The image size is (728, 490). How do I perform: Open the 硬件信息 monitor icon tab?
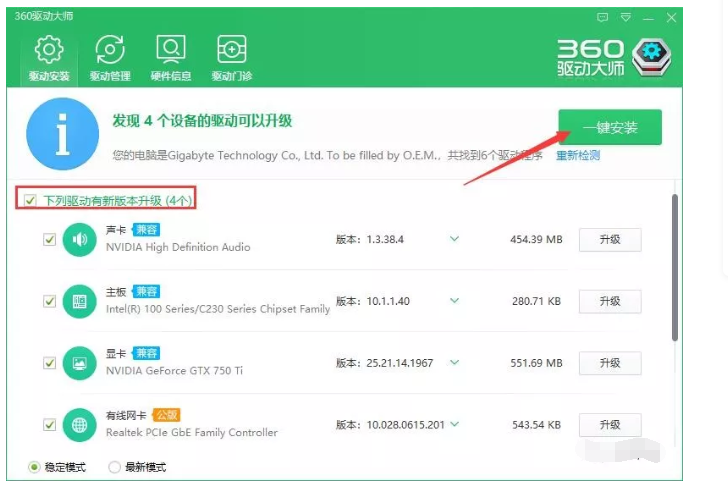click(x=170, y=59)
